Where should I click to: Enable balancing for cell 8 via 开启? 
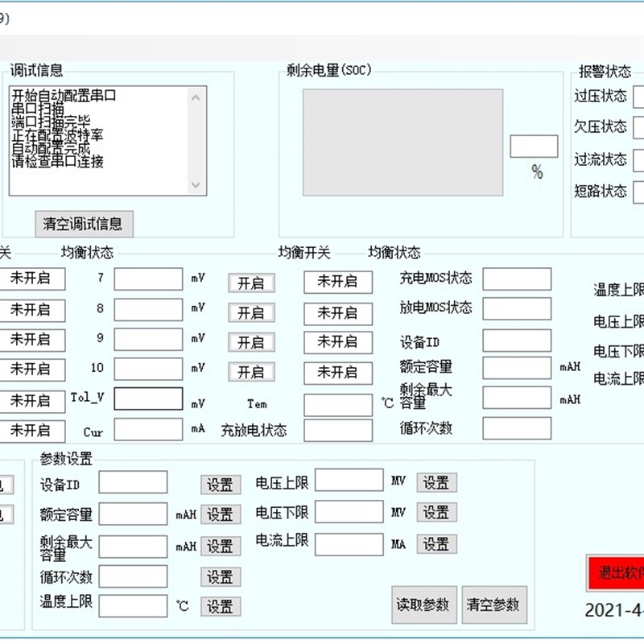(250, 312)
